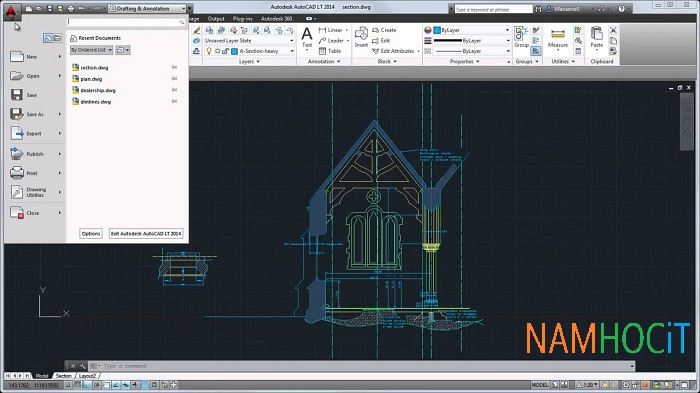Open the recent documents icon-size dropdown
Image resolution: width=700 pixels, height=393 pixels.
pos(123,50)
